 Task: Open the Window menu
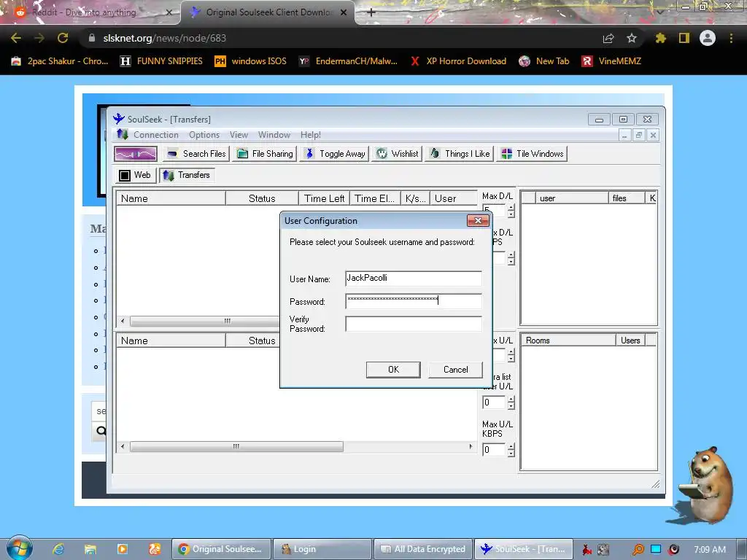coord(274,135)
